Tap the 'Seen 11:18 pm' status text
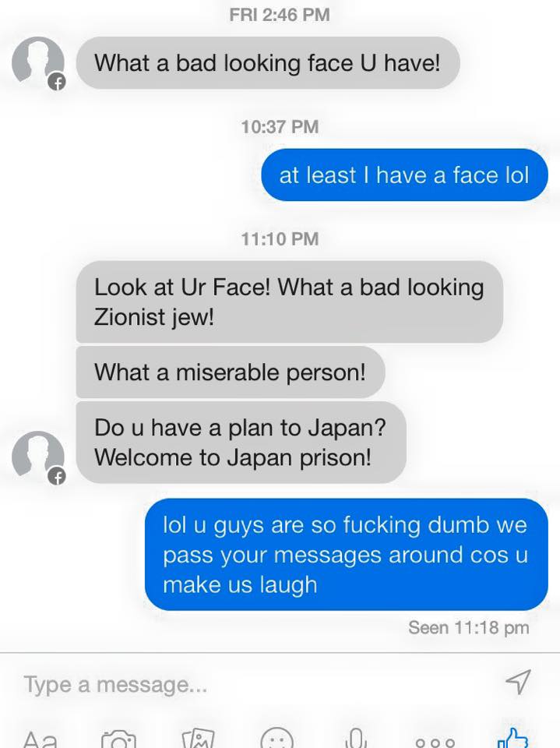The image size is (560, 748). [469, 627]
